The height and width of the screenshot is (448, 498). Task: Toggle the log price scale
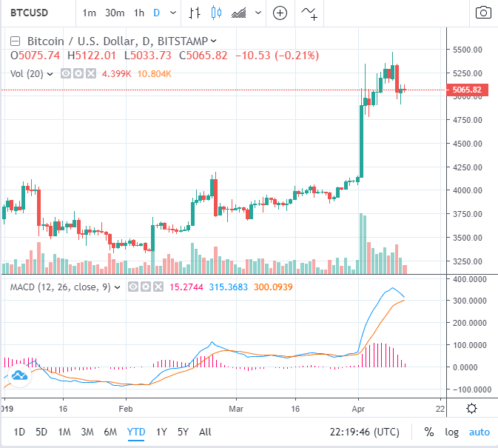(451, 432)
